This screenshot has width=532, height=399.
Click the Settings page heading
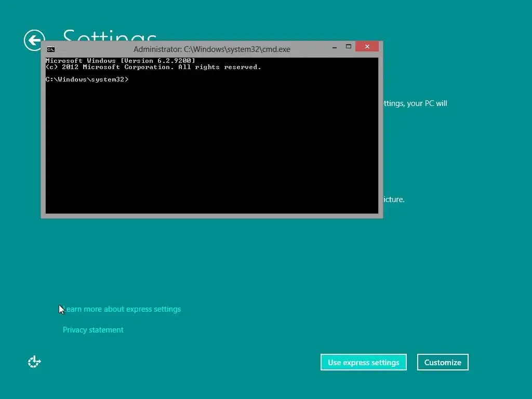[x=110, y=36]
